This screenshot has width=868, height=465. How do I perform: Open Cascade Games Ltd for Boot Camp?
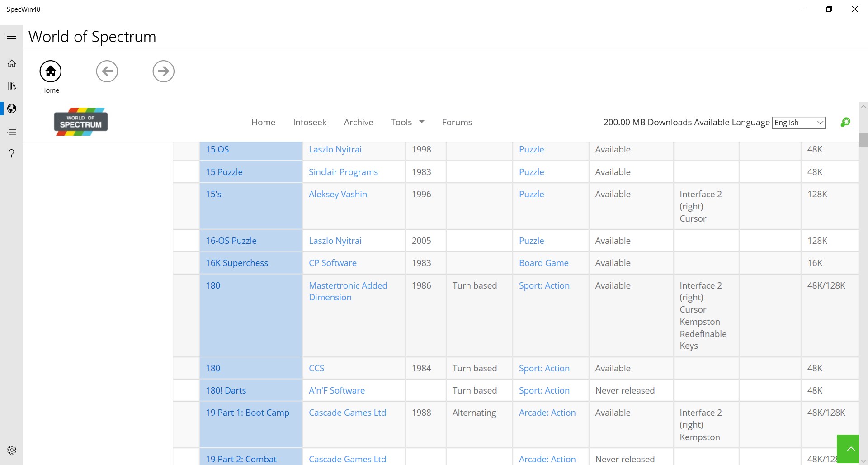tap(347, 413)
